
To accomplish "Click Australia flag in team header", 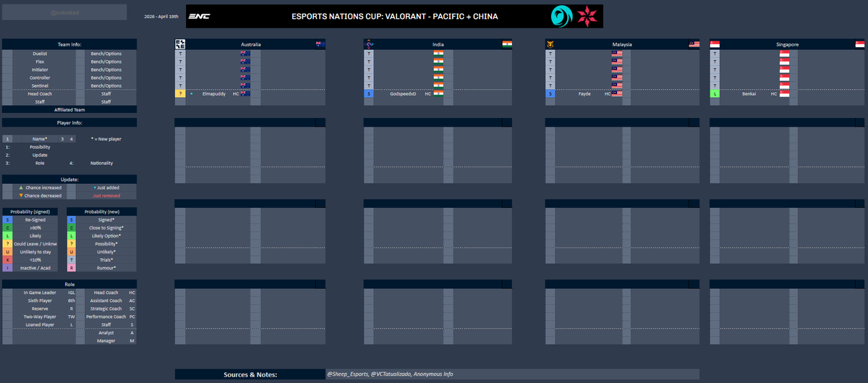I will pyautogui.click(x=320, y=44).
